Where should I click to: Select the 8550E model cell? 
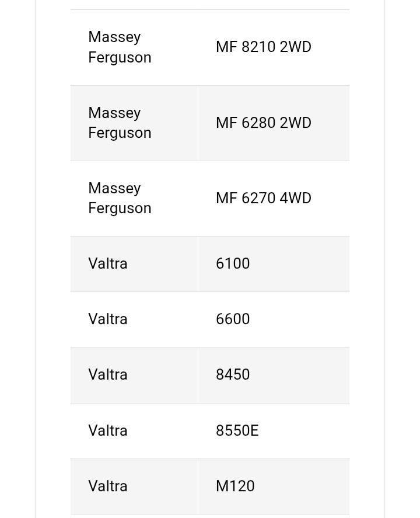(237, 430)
